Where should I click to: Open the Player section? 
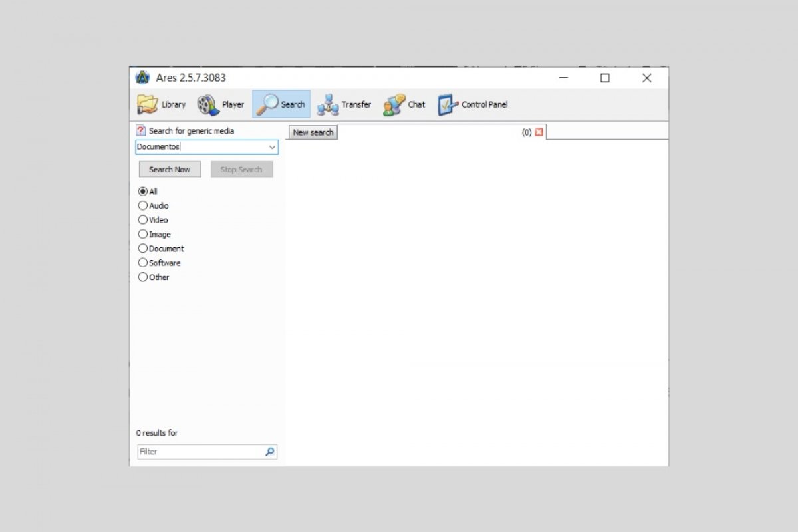(x=221, y=104)
